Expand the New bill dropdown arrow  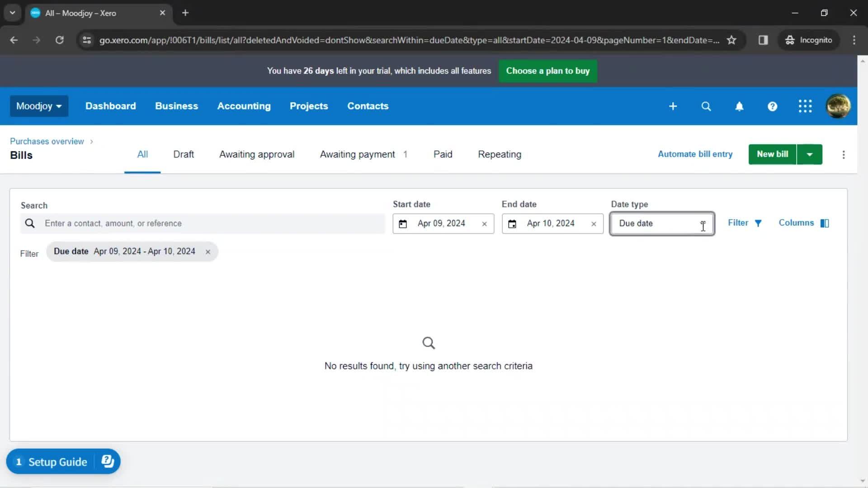810,155
